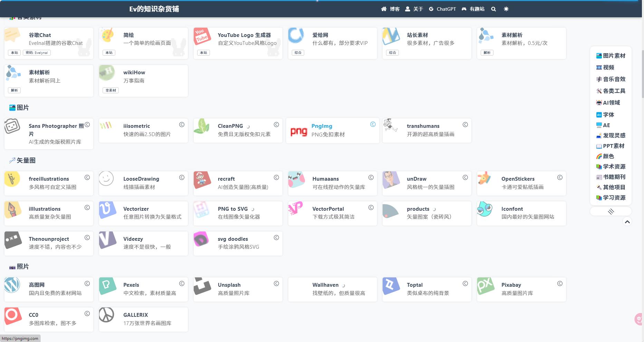Jump to 音乐音效 section in sidebar

pyautogui.click(x=611, y=79)
